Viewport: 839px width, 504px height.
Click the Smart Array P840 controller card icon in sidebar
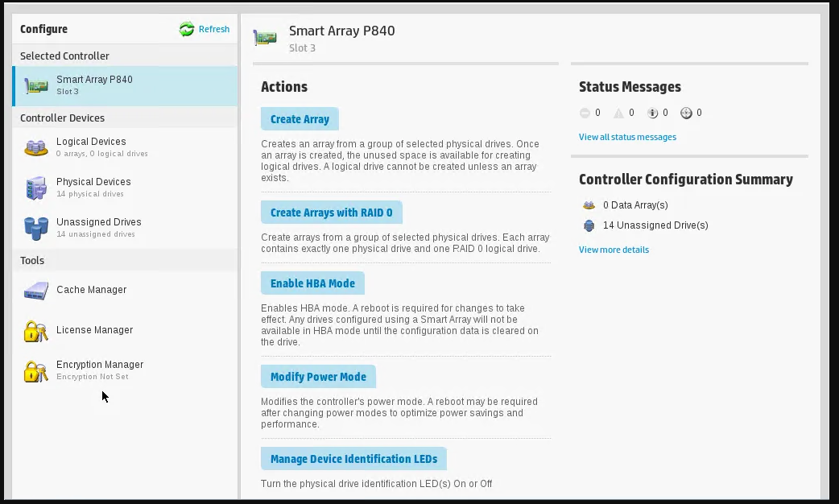click(x=36, y=85)
